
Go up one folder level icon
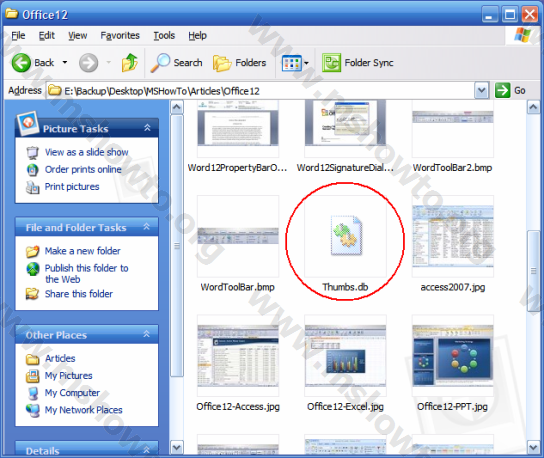click(x=129, y=63)
